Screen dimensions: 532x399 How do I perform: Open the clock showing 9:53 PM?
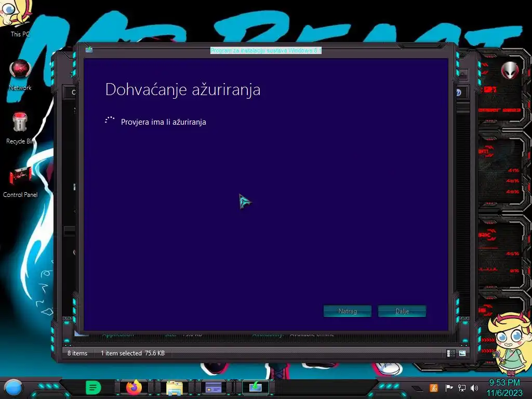click(504, 388)
